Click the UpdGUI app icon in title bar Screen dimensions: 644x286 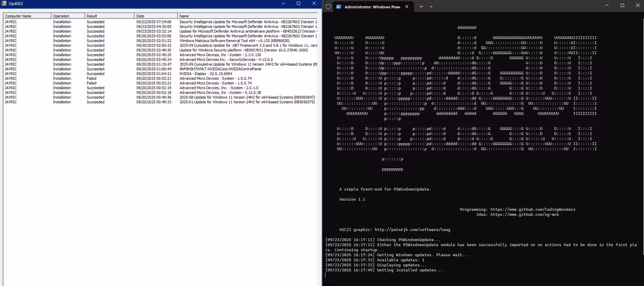(x=4, y=4)
